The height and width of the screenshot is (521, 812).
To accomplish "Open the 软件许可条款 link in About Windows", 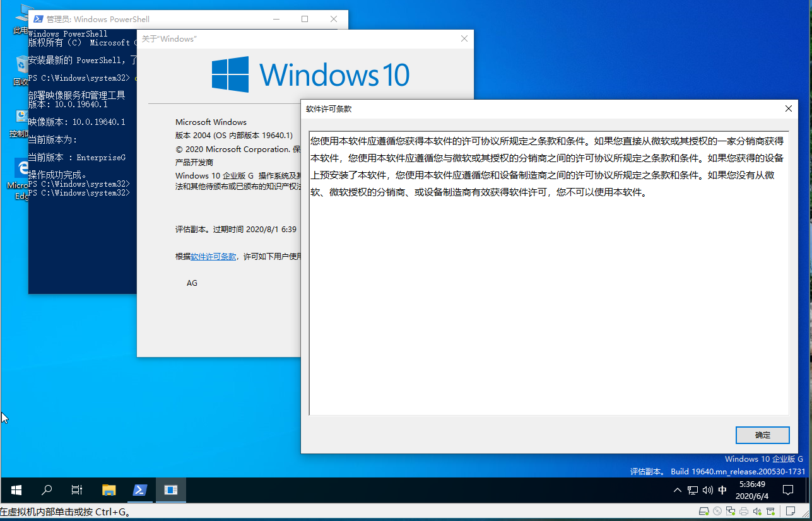I will point(213,257).
